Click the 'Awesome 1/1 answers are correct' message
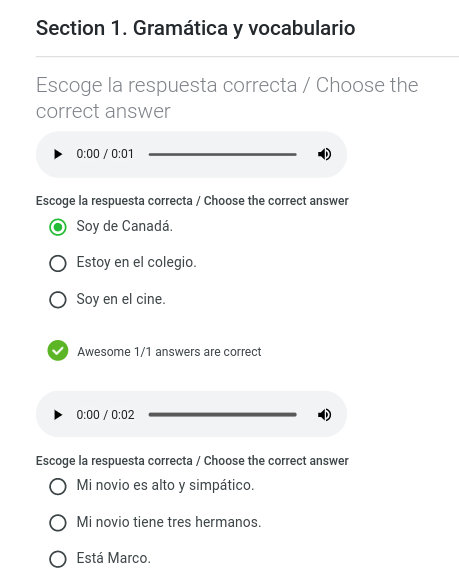The width and height of the screenshot is (459, 572). point(169,352)
